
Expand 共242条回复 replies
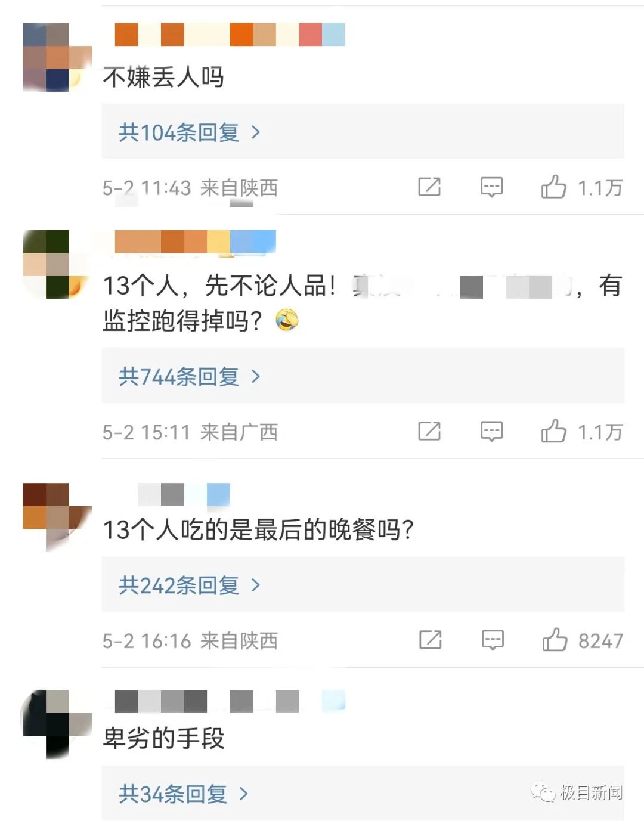tap(190, 585)
